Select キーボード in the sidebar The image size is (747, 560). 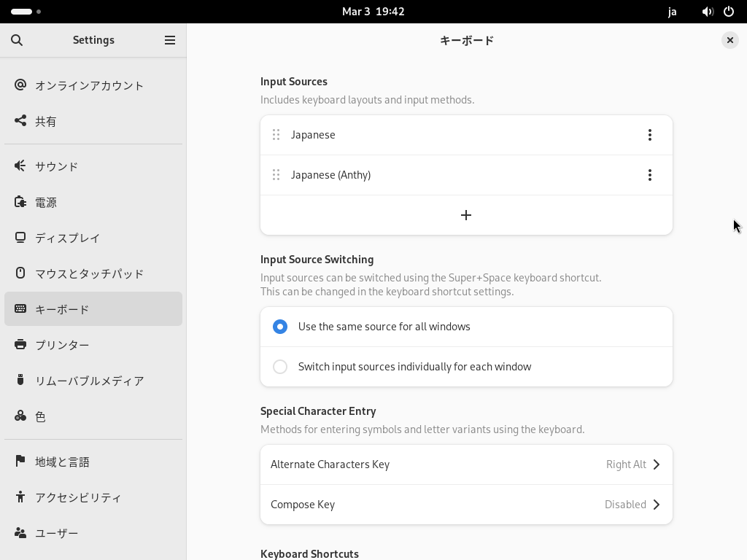click(93, 309)
